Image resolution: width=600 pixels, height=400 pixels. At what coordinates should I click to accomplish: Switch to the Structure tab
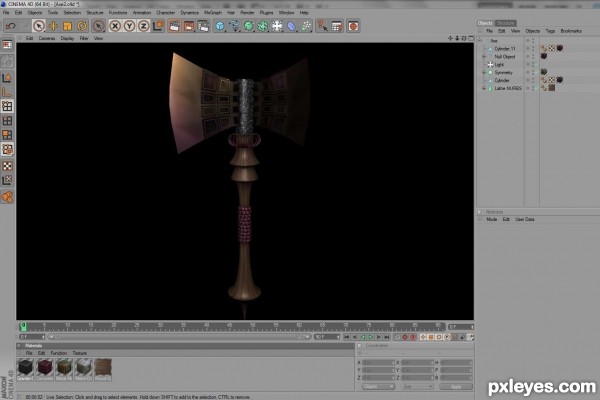point(505,23)
